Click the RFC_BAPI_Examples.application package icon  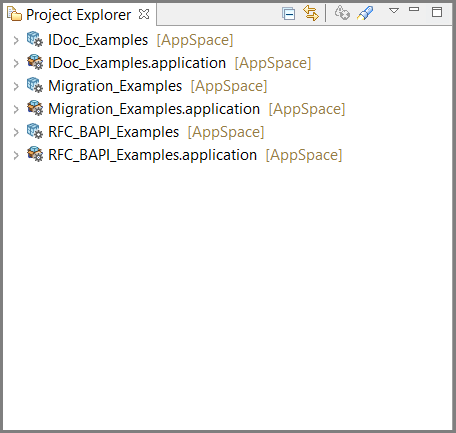pyautogui.click(x=35, y=154)
